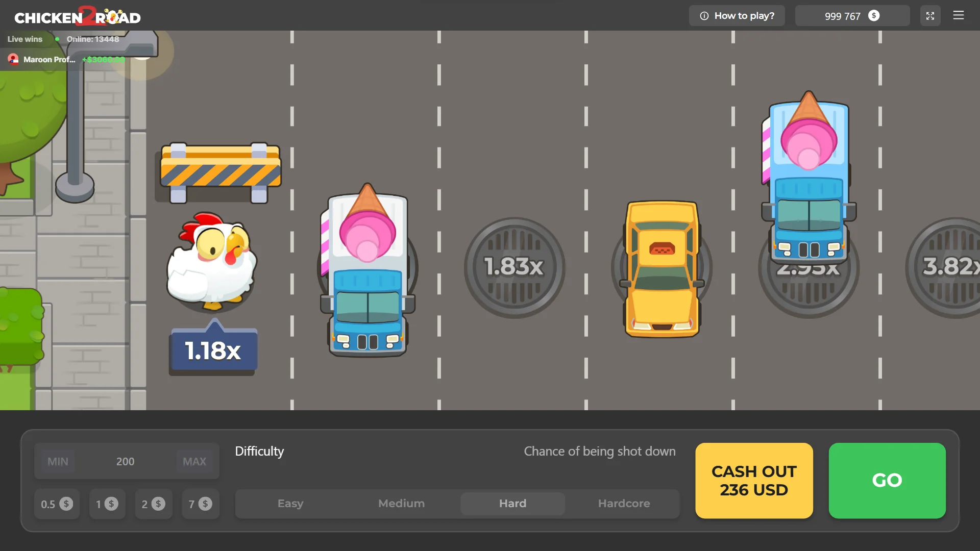Select Easy difficulty
This screenshot has height=551, width=980.
coord(290,504)
